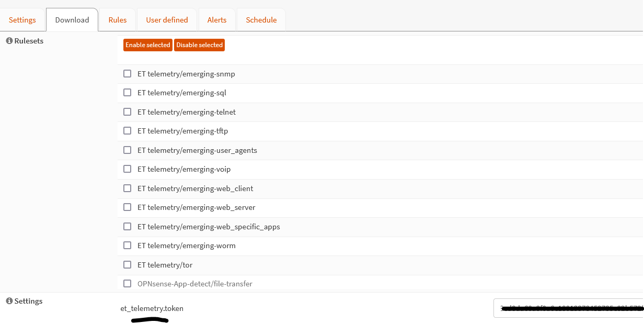Go to the Alerts tab
Image resolution: width=644 pixels, height=334 pixels.
coord(217,20)
